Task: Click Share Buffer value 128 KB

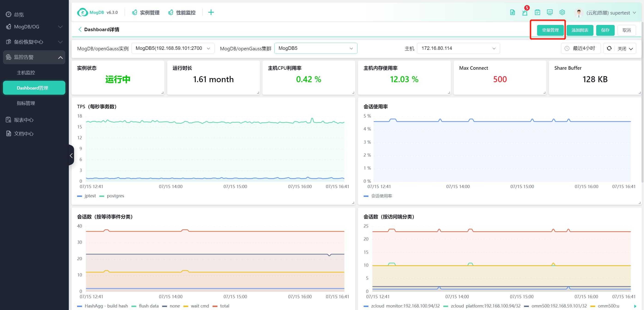Action: pyautogui.click(x=595, y=79)
